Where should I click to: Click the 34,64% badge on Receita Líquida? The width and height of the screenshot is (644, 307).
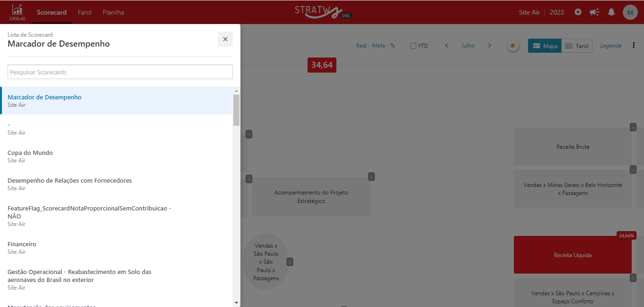click(x=627, y=235)
